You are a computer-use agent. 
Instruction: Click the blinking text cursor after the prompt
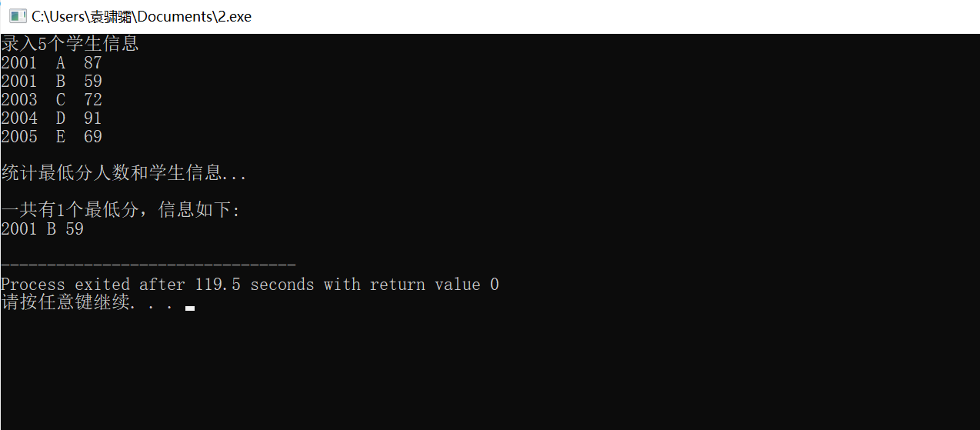click(190, 308)
